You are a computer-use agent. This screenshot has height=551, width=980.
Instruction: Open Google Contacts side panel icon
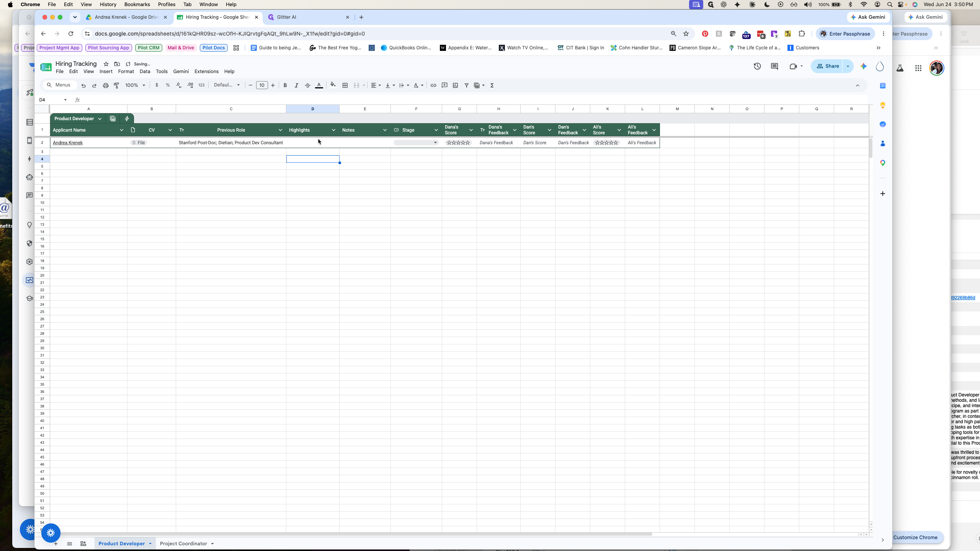click(883, 143)
